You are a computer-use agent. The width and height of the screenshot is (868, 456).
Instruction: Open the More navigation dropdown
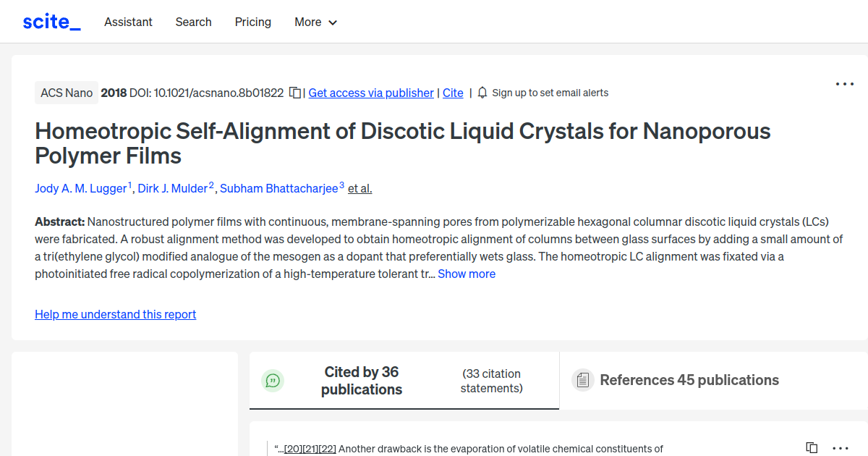tap(315, 22)
